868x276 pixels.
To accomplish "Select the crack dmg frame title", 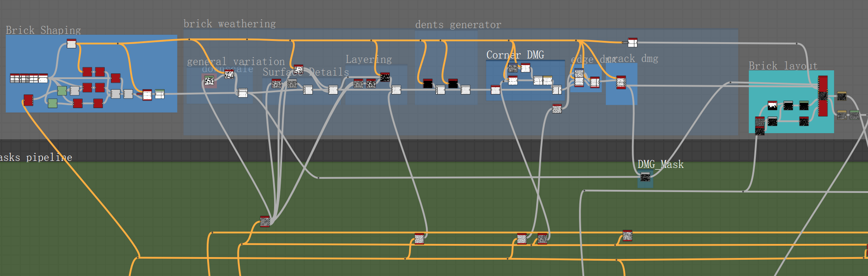I will coord(632,58).
